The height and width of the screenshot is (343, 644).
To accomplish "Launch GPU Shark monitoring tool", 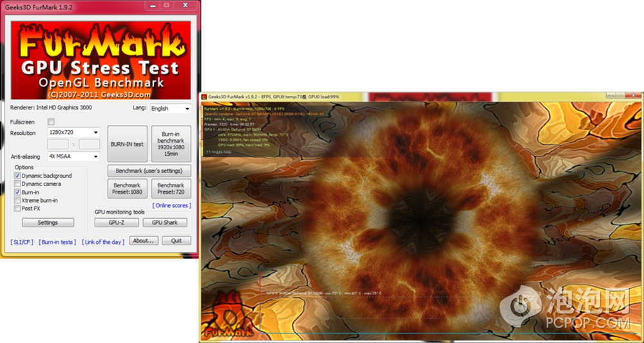I will [165, 223].
